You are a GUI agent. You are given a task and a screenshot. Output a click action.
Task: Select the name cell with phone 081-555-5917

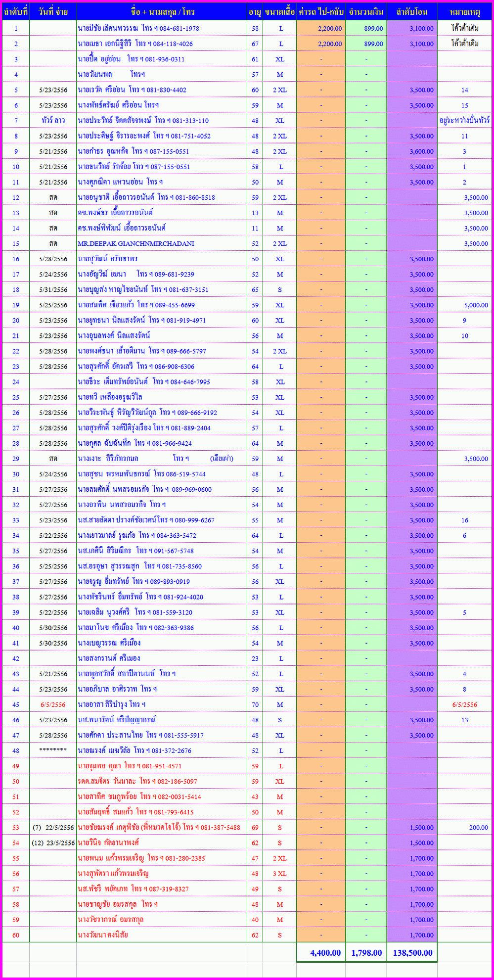(x=162, y=735)
